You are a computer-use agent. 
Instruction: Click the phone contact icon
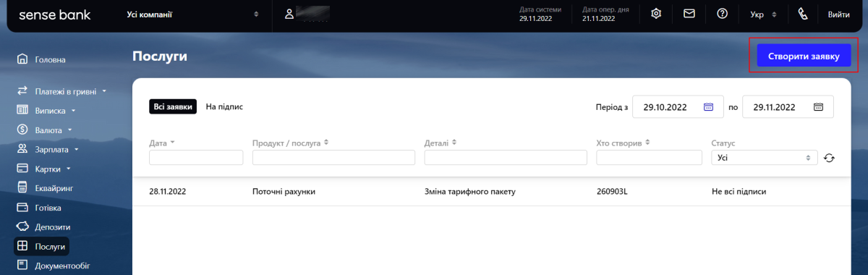coord(802,14)
